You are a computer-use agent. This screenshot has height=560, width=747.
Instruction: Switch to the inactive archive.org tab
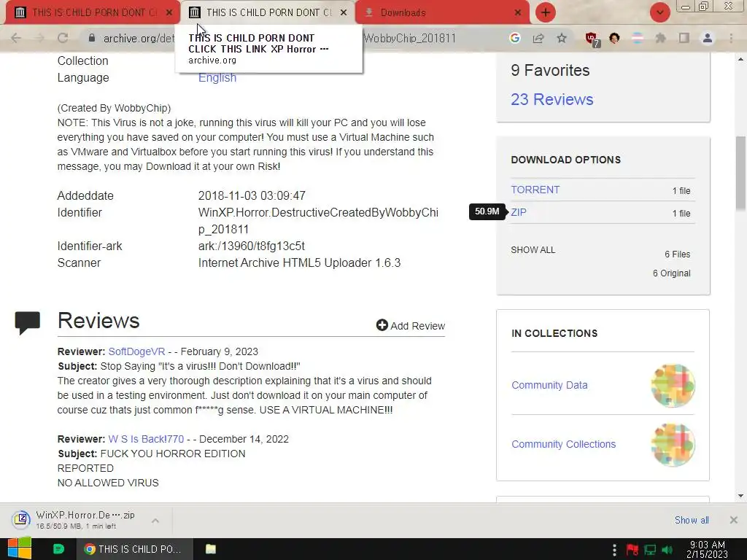93,13
